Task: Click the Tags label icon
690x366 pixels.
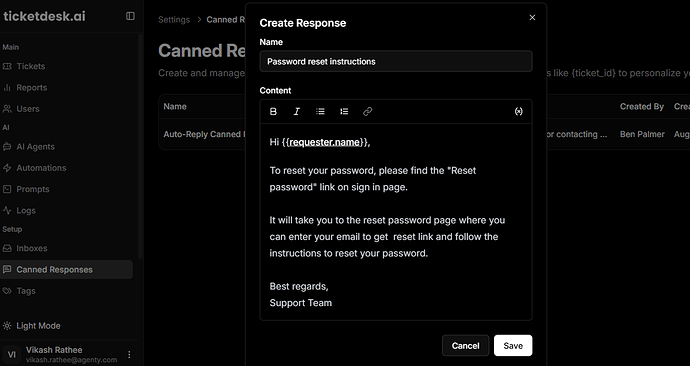Action: coord(7,291)
